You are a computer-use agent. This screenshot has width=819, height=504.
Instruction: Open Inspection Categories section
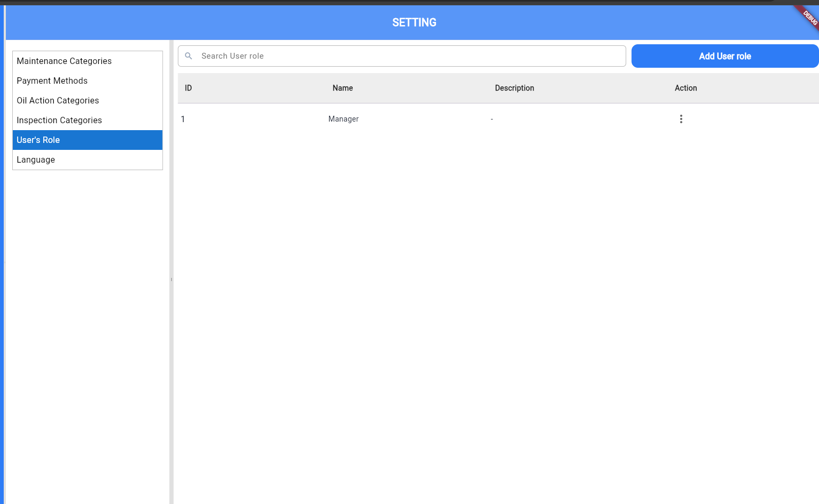click(59, 121)
